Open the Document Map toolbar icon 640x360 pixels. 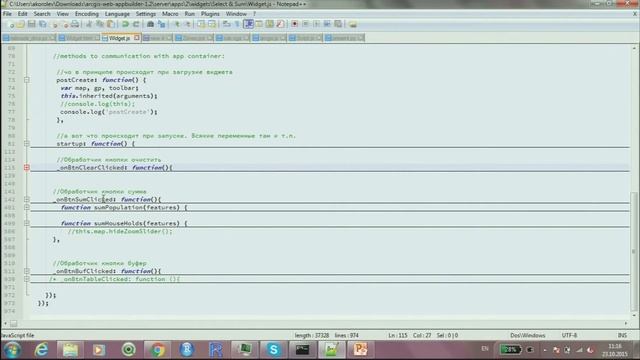point(269,24)
